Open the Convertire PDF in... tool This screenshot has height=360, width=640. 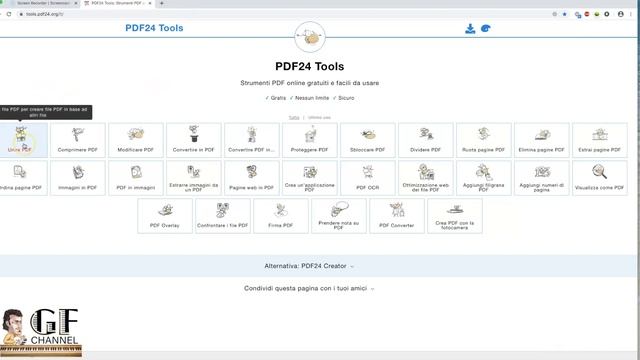[x=251, y=140]
